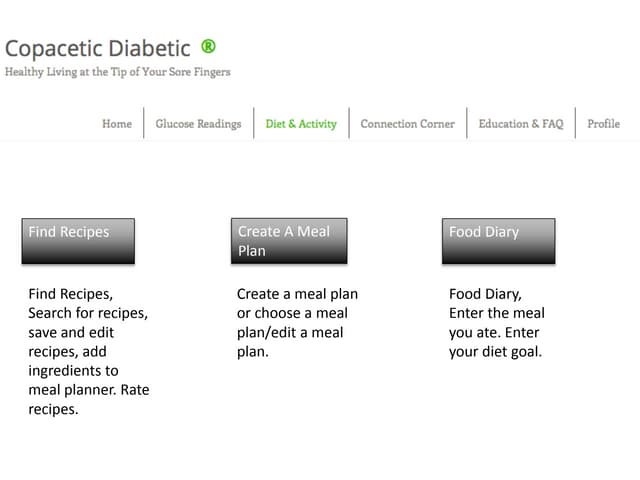Click the 'Create a meal plan' description text
640x480 pixels.
point(297,294)
